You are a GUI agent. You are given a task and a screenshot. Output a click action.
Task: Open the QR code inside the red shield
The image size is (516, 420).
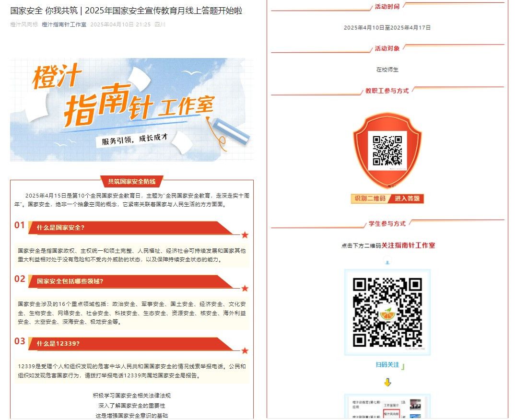[x=387, y=151]
